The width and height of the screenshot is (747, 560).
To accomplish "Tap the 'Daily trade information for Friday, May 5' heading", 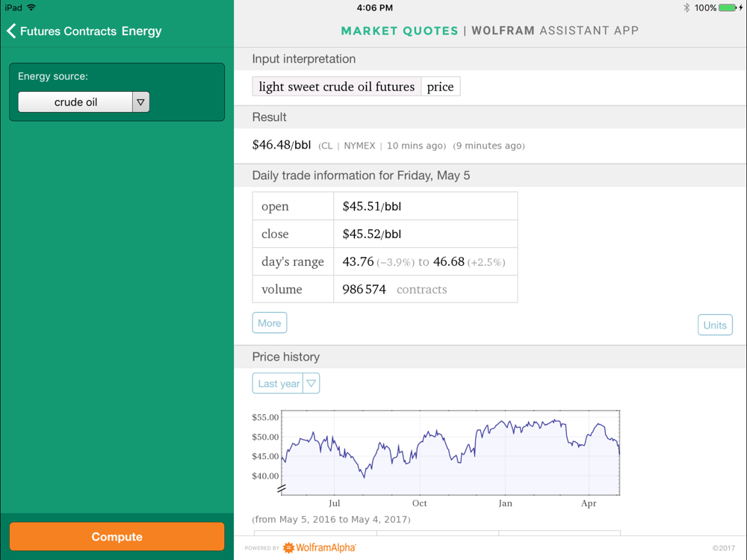I will pyautogui.click(x=361, y=175).
